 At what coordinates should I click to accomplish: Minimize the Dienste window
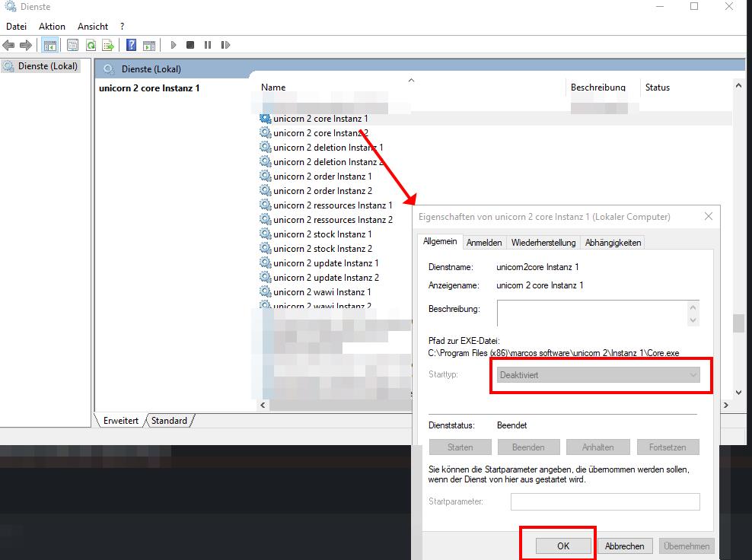[660, 6]
